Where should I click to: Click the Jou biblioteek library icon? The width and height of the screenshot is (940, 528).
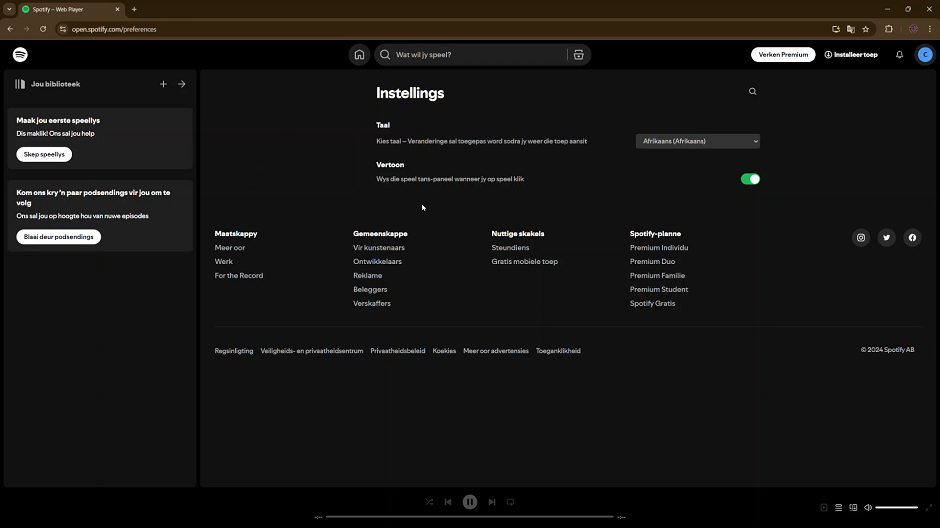20,84
